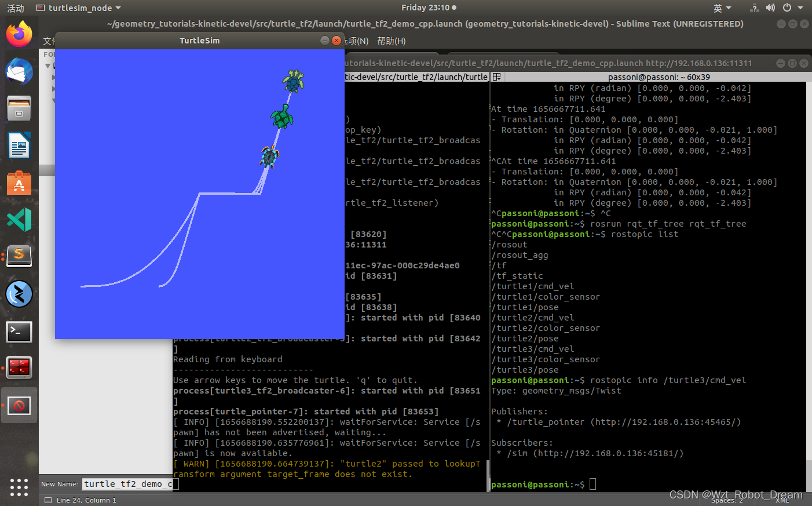Click '/turtle2/color_sensor' topic line
812x506 pixels.
pos(546,328)
